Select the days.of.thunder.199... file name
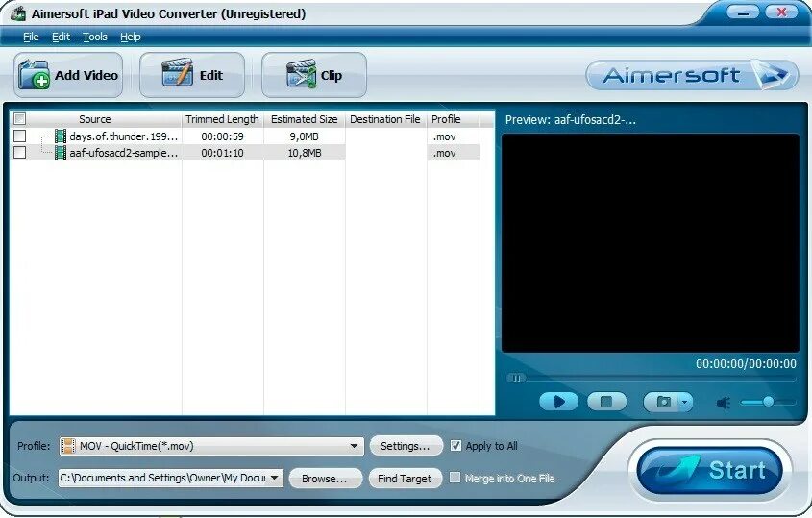 point(124,136)
